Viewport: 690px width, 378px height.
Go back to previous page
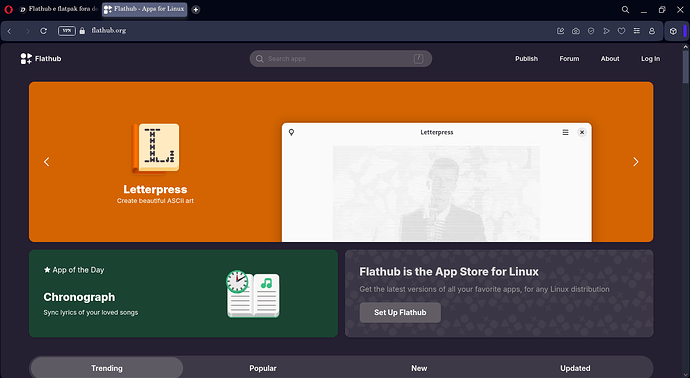tap(9, 31)
